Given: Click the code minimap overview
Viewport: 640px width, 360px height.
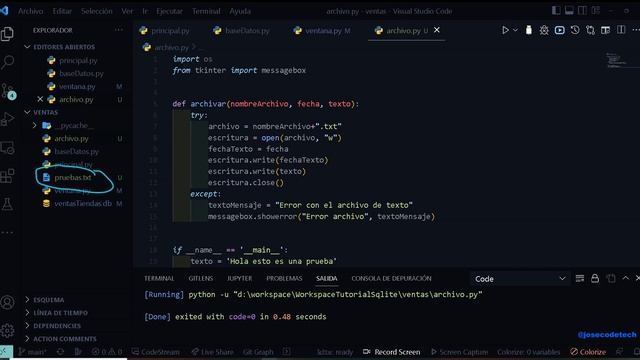Looking at the screenshot, I should pos(616,60).
